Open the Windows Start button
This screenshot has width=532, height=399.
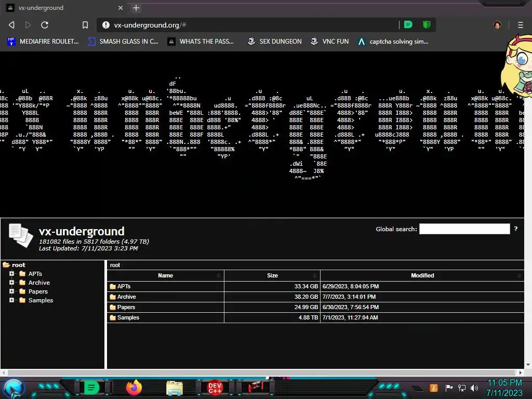13,388
